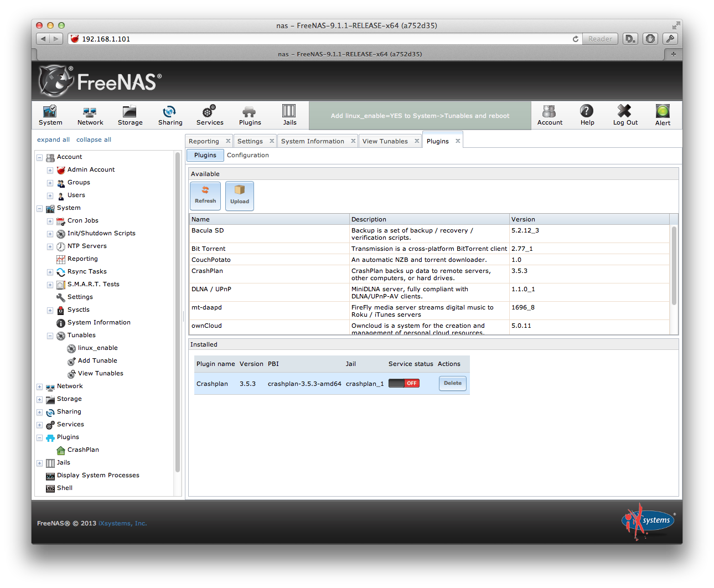Expand the Jails tree node

(x=40, y=463)
